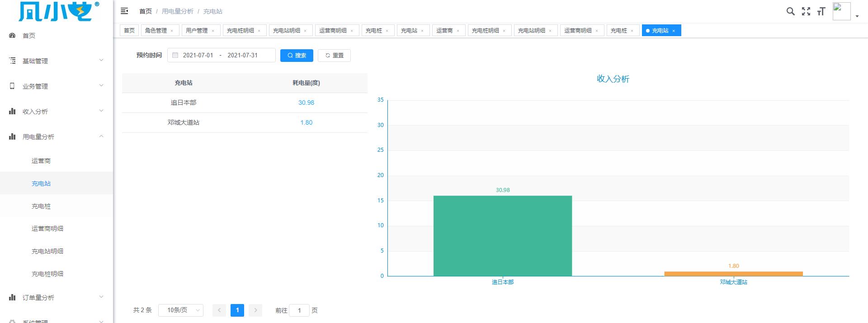Click the dashboard icon beside 首页
This screenshot has width=868, height=323.
pyautogui.click(x=12, y=36)
